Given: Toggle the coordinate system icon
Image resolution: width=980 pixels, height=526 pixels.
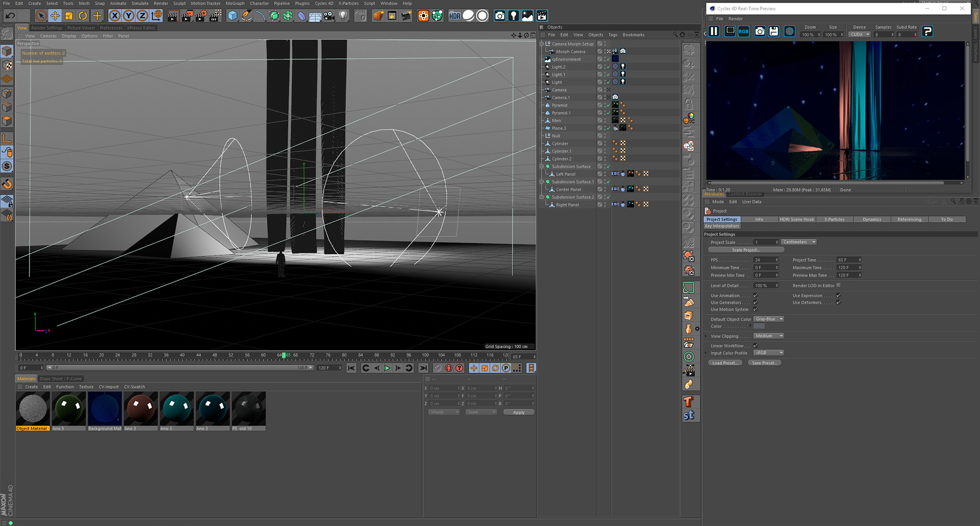Looking at the screenshot, I should 157,16.
